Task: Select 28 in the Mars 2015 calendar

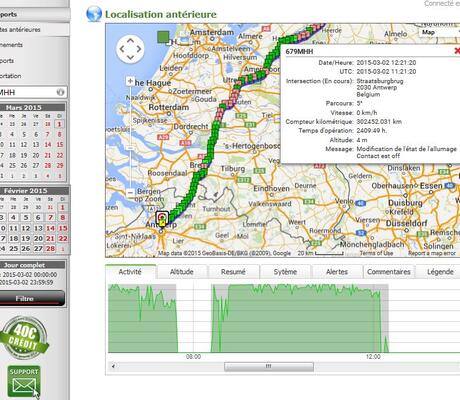Action: tap(48, 166)
